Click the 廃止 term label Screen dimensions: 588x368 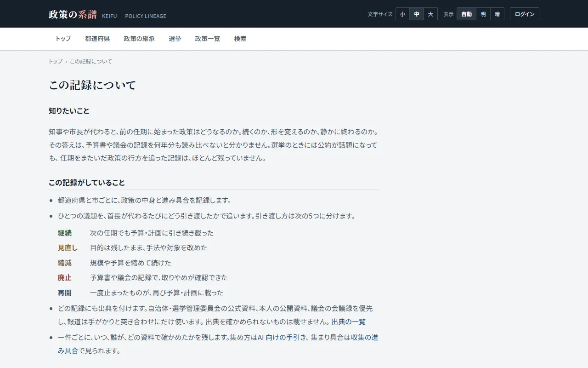(x=65, y=277)
